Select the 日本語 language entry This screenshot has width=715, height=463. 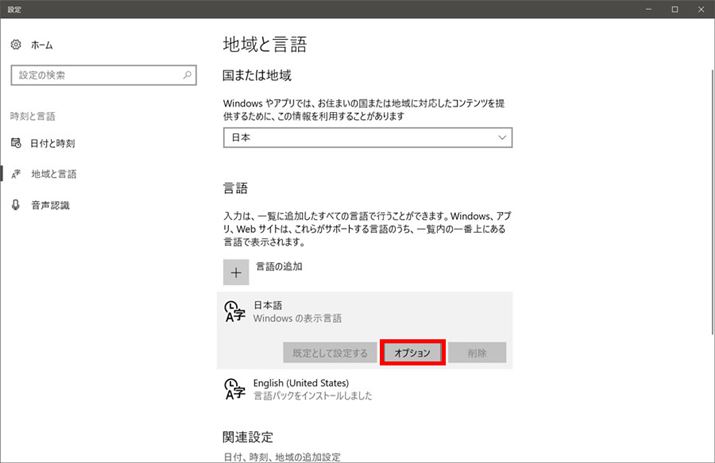[365, 330]
